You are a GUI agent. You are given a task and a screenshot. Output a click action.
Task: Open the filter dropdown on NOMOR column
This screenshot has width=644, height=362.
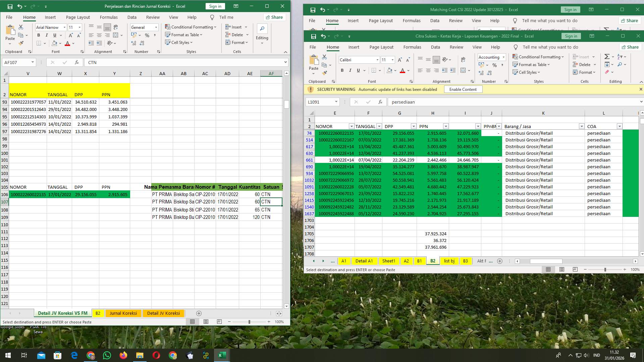pyautogui.click(x=352, y=126)
